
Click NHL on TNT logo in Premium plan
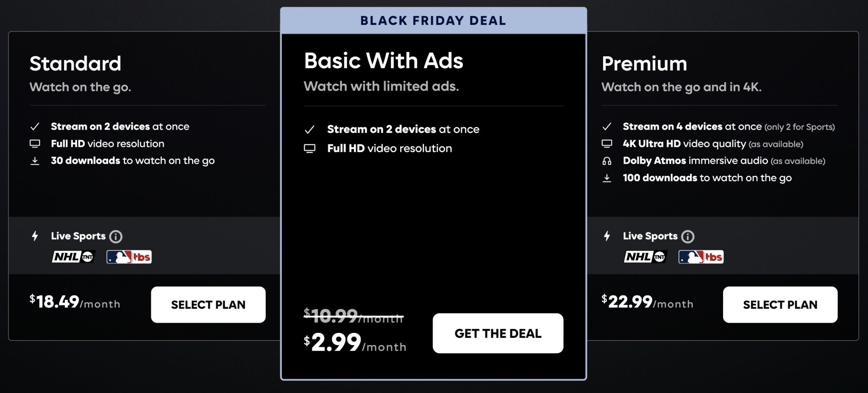tap(645, 257)
